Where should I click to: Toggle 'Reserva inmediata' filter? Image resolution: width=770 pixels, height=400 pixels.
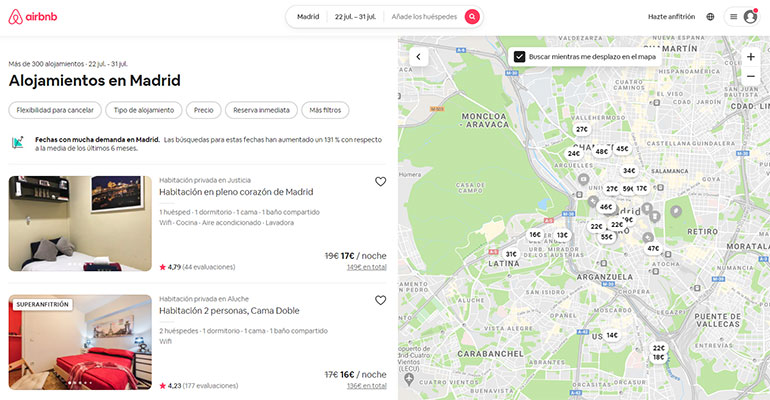pyautogui.click(x=260, y=110)
